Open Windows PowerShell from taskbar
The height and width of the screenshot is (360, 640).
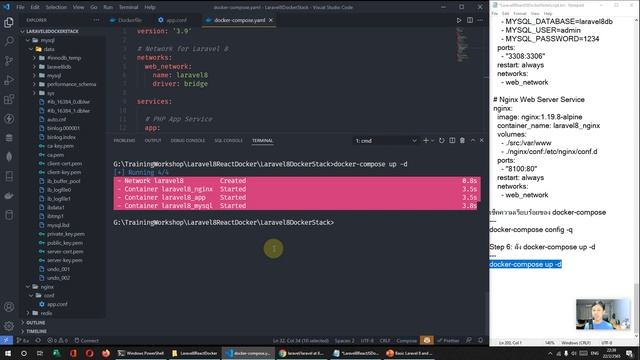141,353
